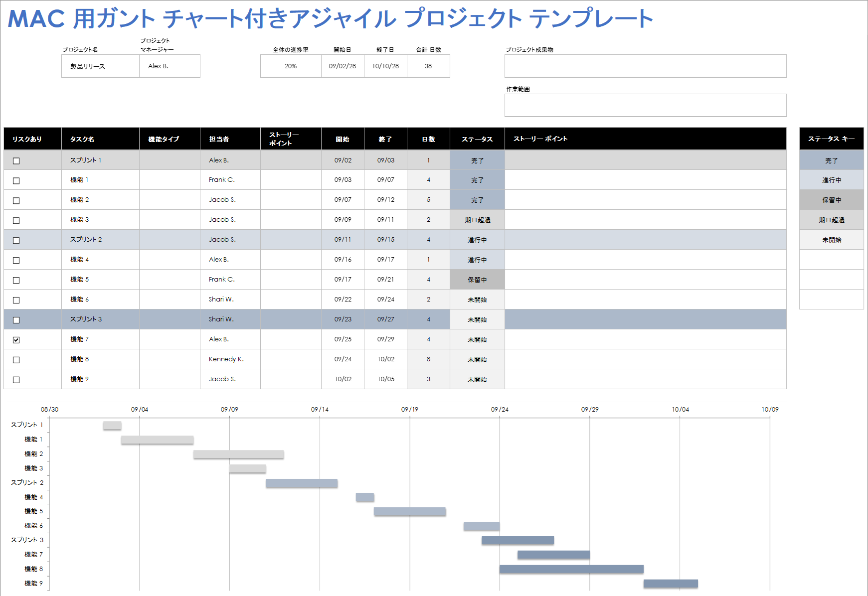Click the 日数 column header
Screen dimensions: 868x596
(428, 139)
